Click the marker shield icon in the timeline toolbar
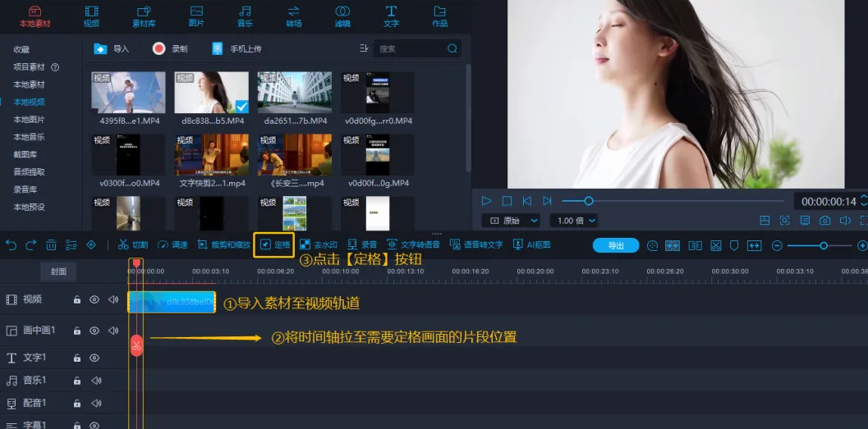Viewport: 868px width, 429px height. (x=735, y=245)
